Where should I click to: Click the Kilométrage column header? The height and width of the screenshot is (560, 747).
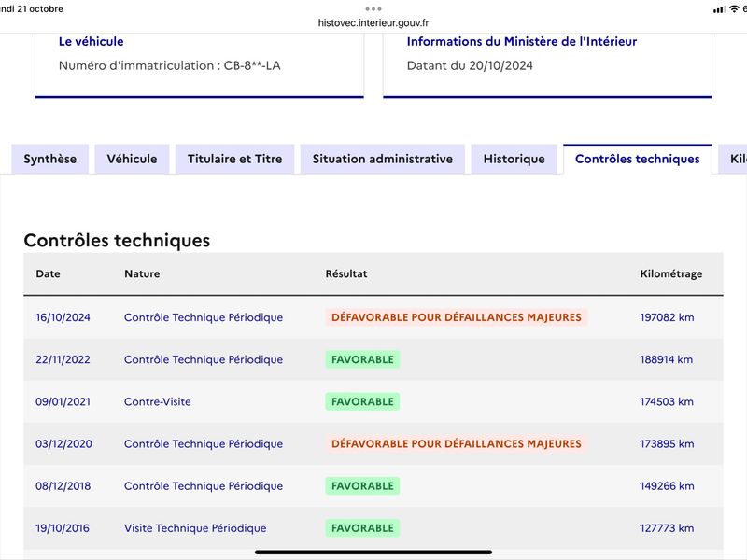(x=670, y=273)
